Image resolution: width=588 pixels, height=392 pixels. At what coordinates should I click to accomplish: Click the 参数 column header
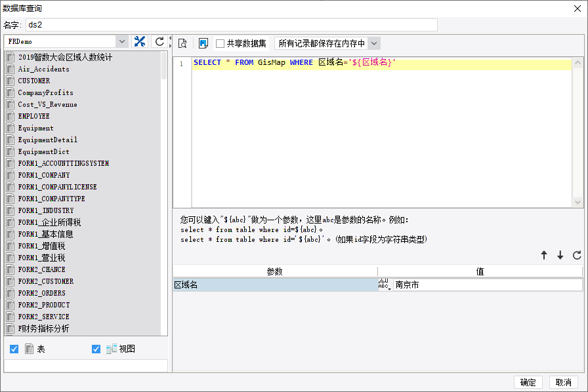(275, 271)
